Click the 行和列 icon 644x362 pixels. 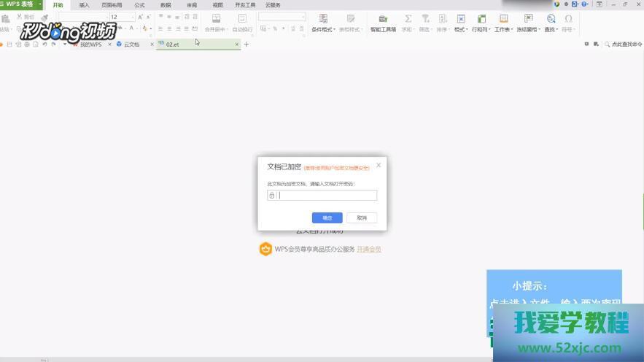point(481,19)
